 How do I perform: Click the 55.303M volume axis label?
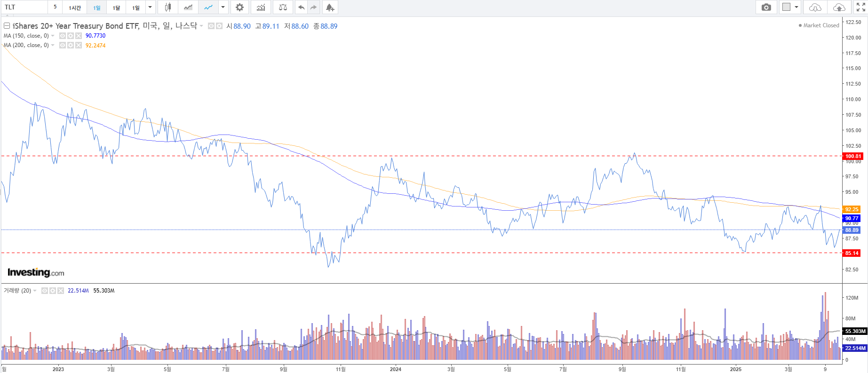(x=855, y=331)
